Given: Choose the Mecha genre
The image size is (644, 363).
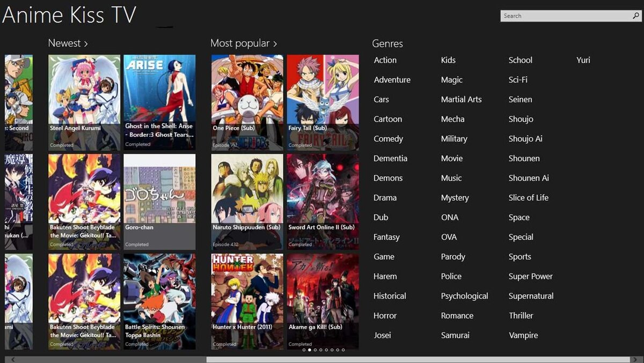Looking at the screenshot, I should tap(453, 119).
